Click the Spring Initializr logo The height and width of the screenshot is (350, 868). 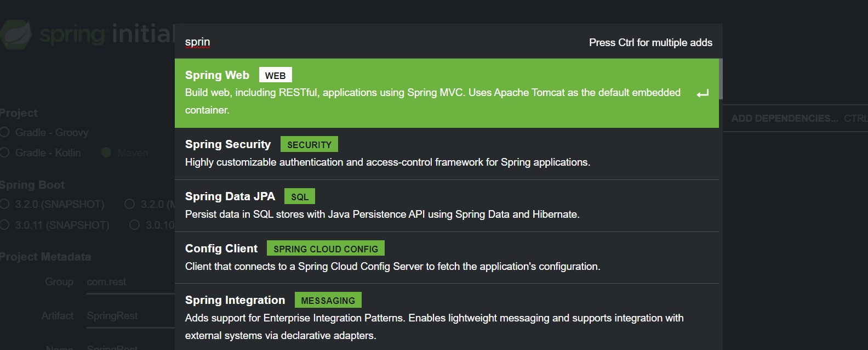[88, 35]
